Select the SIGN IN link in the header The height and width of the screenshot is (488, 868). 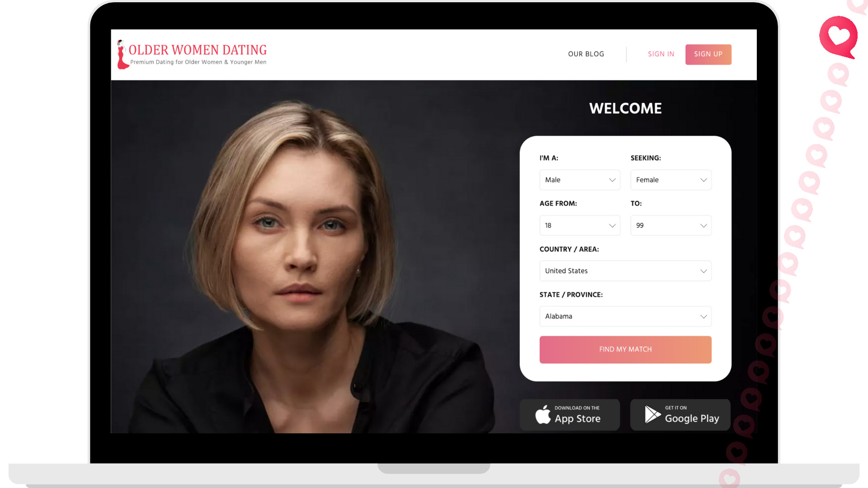point(661,54)
